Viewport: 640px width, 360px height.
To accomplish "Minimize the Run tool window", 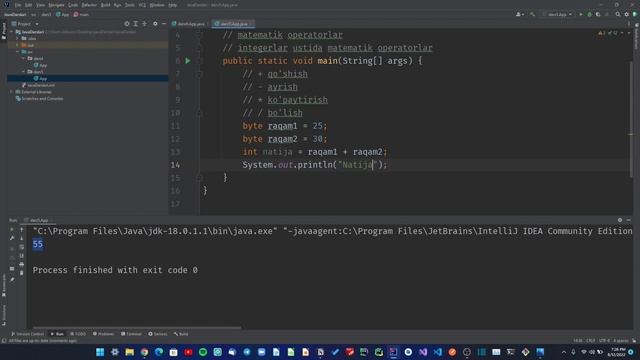I will click(x=629, y=220).
